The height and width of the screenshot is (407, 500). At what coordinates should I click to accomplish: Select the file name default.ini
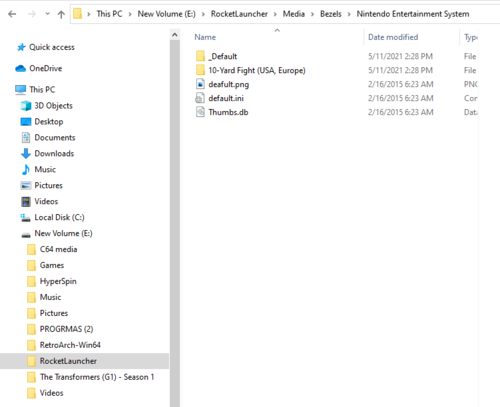point(226,98)
